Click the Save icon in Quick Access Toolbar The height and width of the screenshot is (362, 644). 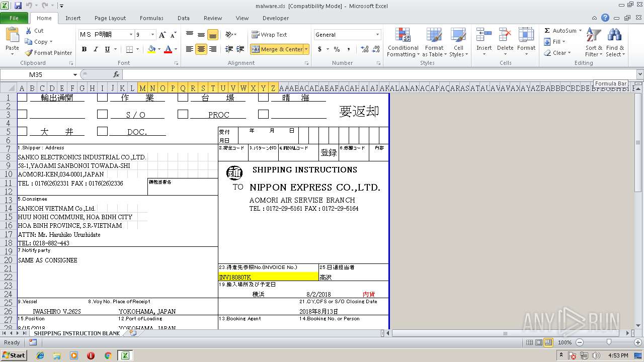pyautogui.click(x=18, y=6)
